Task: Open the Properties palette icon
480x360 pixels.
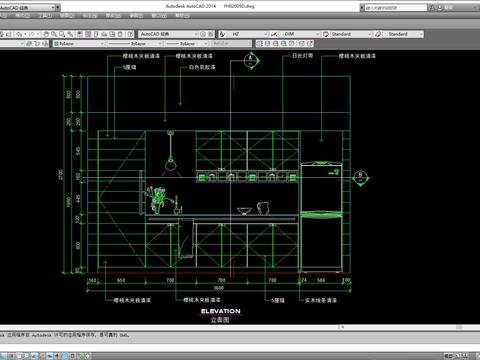Action: pos(80,34)
